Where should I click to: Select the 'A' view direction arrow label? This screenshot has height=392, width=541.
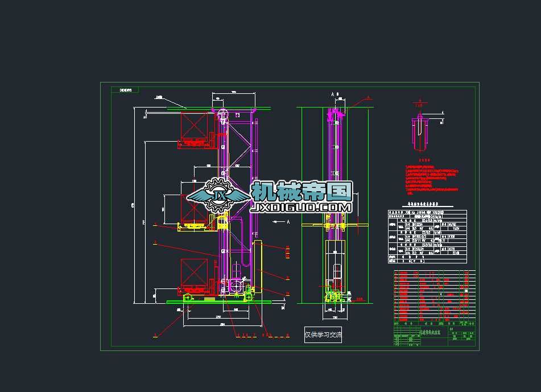tap(282, 221)
